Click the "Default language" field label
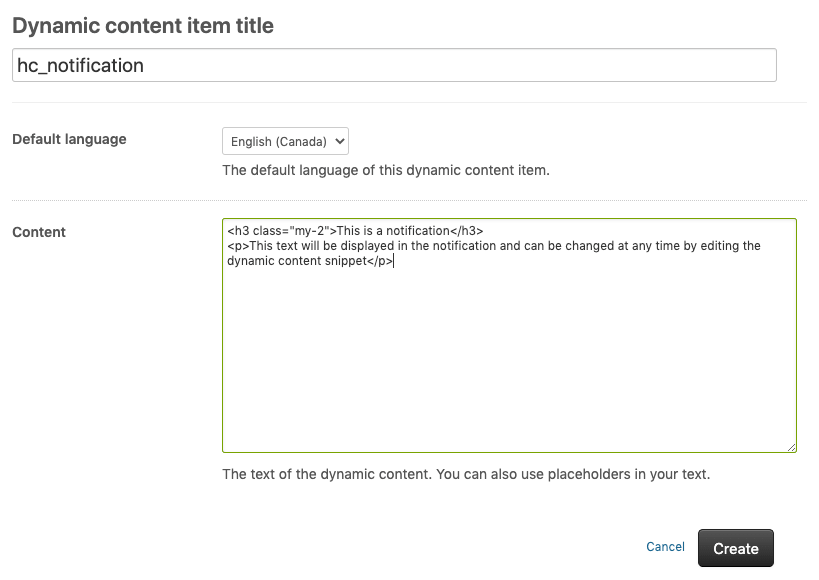 coord(69,139)
